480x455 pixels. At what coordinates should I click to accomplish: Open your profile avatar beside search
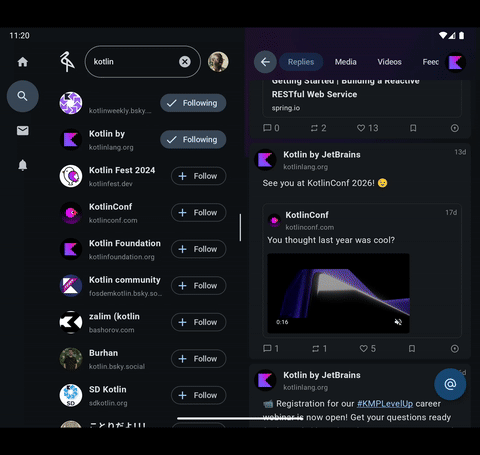(x=218, y=62)
